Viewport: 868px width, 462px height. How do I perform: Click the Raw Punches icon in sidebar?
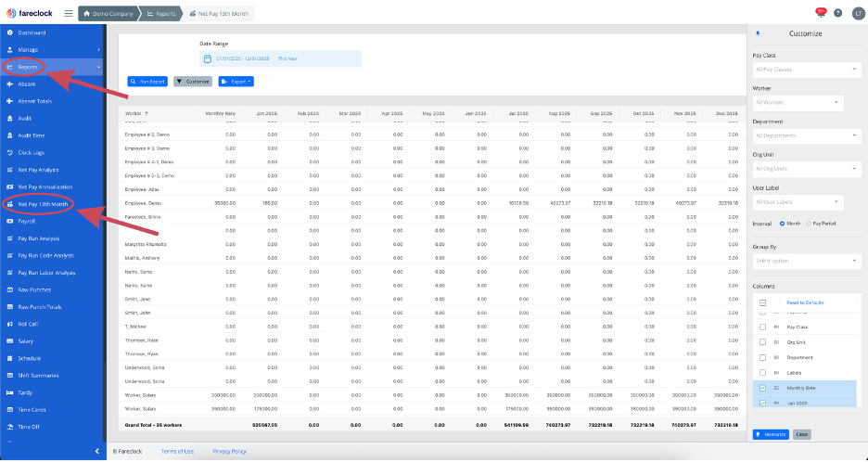tap(10, 289)
